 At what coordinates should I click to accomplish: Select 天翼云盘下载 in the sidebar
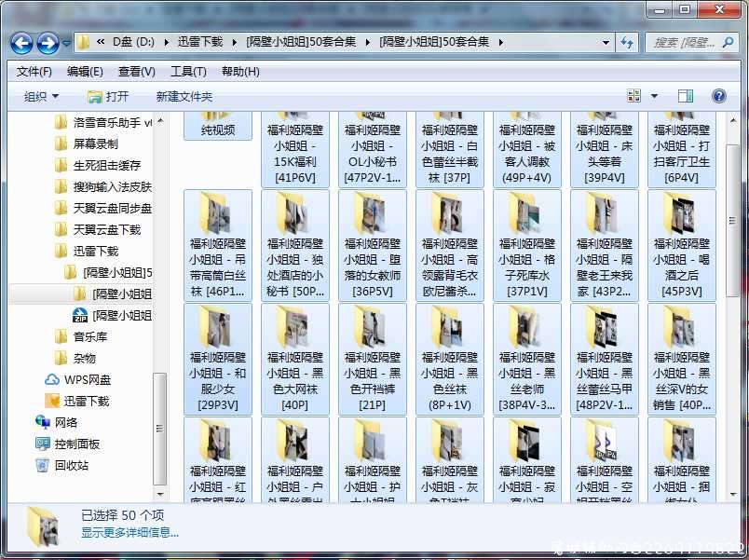click(x=98, y=230)
